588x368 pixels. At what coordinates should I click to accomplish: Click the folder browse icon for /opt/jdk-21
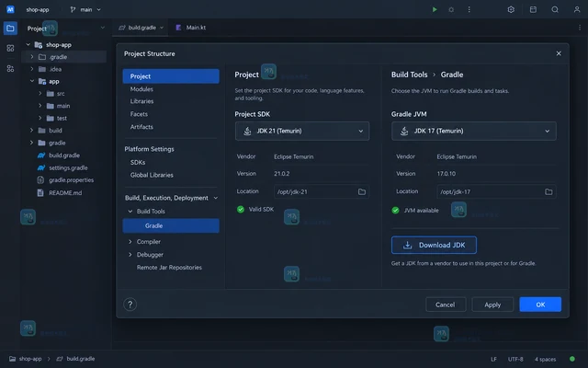pos(361,192)
